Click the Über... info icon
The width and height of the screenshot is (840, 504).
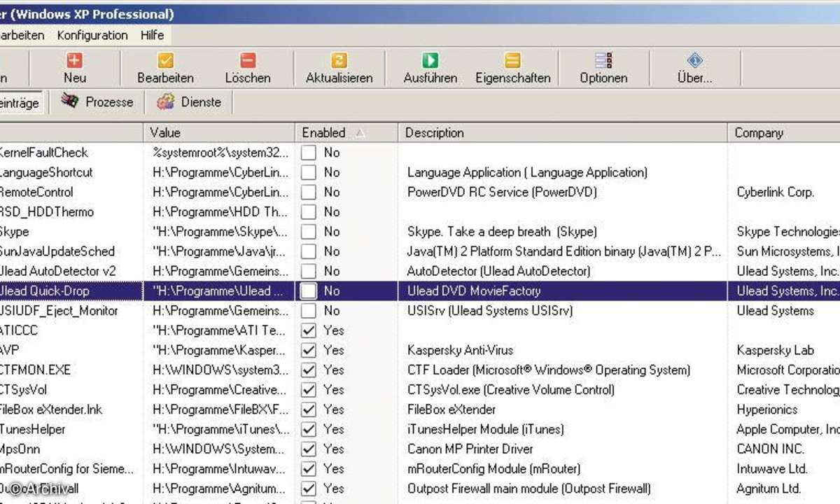click(694, 61)
